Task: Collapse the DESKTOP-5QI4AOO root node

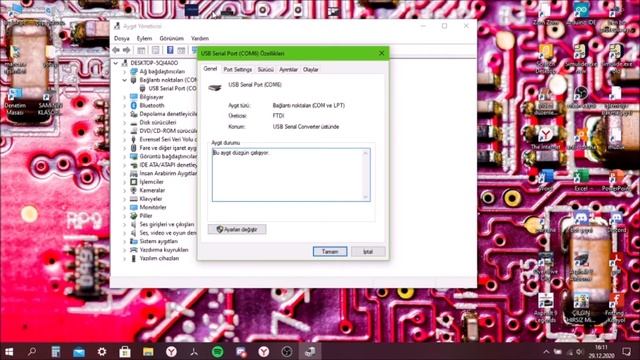Action: pos(116,63)
